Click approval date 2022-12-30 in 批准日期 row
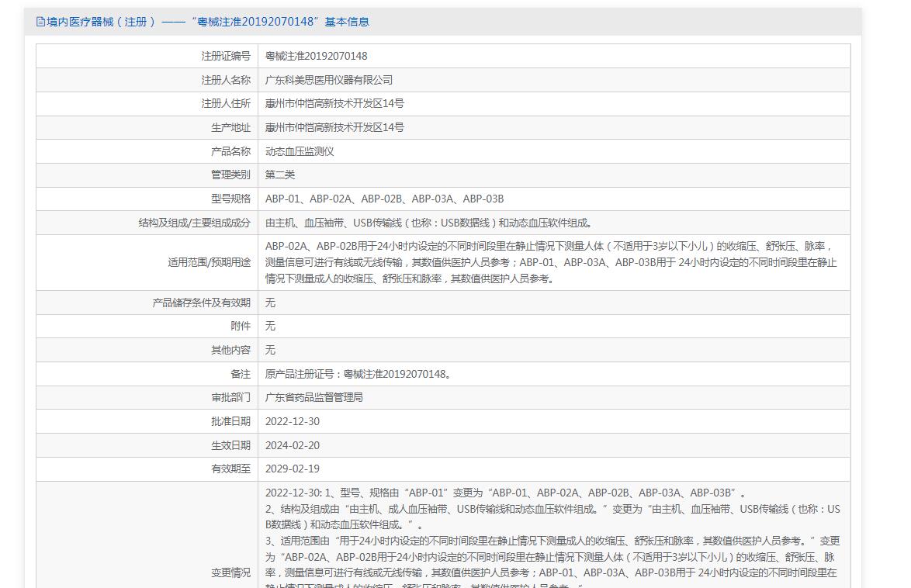911x588 pixels. pyautogui.click(x=292, y=421)
